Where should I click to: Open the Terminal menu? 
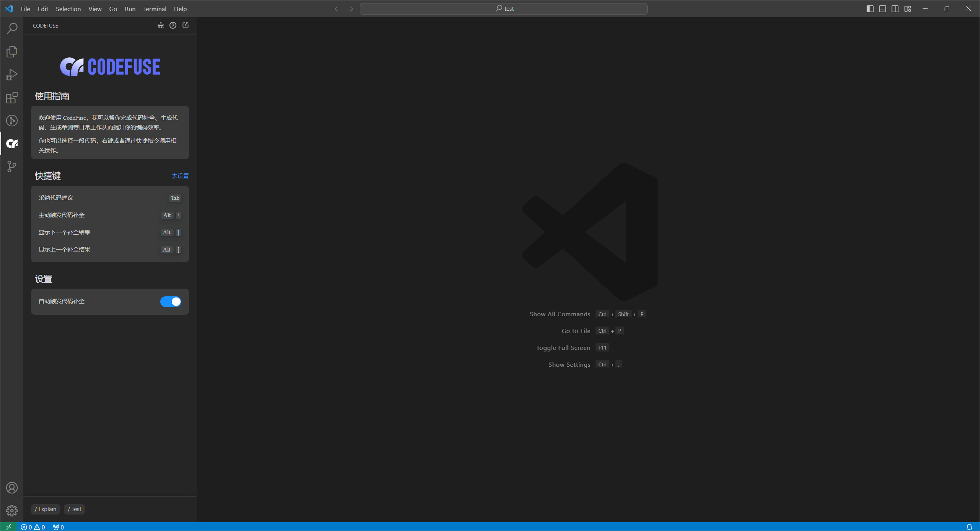(x=155, y=9)
